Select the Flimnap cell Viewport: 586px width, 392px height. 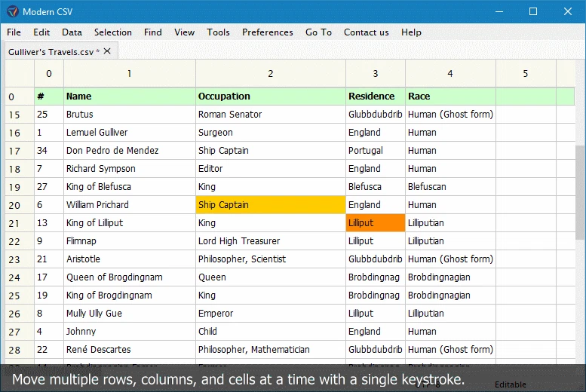coord(129,241)
